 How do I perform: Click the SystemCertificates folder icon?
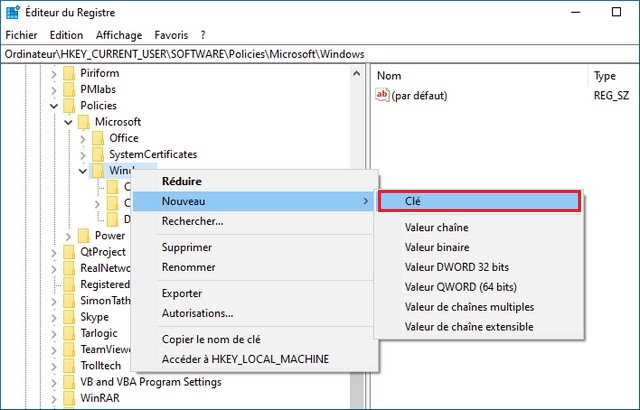tap(97, 155)
